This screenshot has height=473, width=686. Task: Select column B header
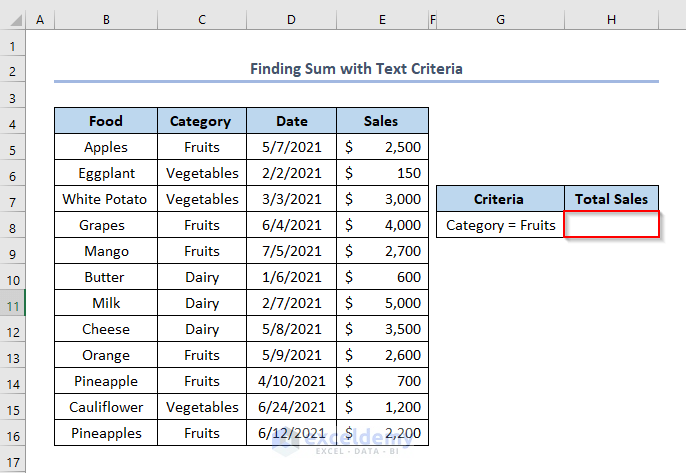[x=105, y=20]
